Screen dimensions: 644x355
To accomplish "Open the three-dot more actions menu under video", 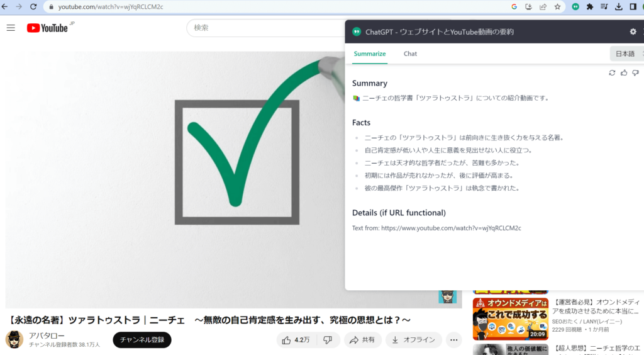I will pyautogui.click(x=453, y=340).
